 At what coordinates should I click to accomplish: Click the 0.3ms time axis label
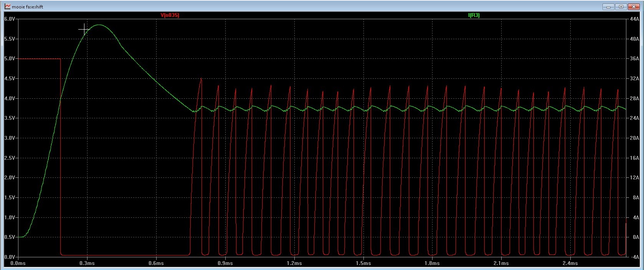(x=87, y=263)
